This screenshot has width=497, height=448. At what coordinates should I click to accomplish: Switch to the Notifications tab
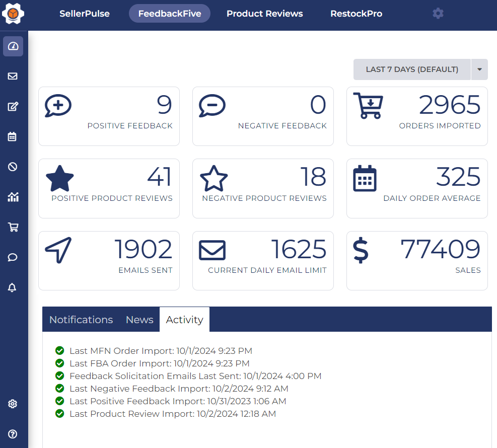tap(81, 319)
